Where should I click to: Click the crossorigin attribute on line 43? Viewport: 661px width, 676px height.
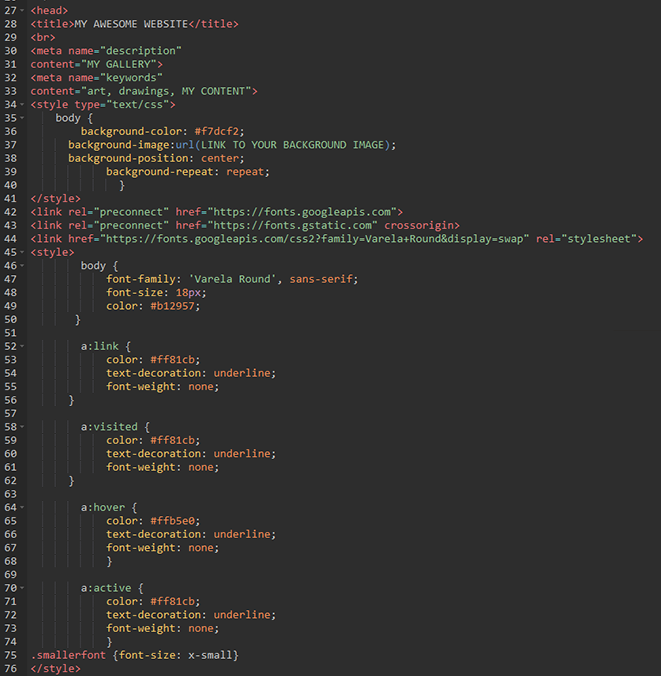point(419,225)
